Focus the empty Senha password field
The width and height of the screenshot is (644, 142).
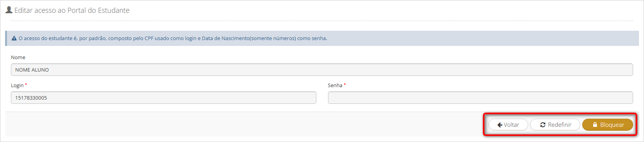[x=480, y=98]
